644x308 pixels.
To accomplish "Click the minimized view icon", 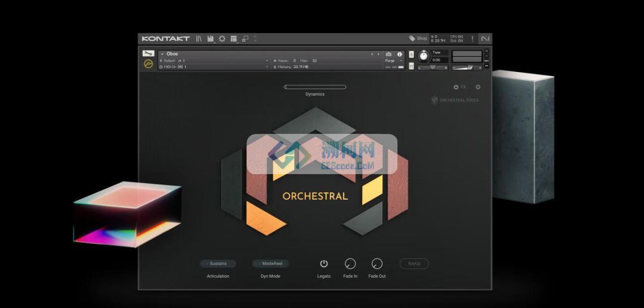I will tap(245, 38).
